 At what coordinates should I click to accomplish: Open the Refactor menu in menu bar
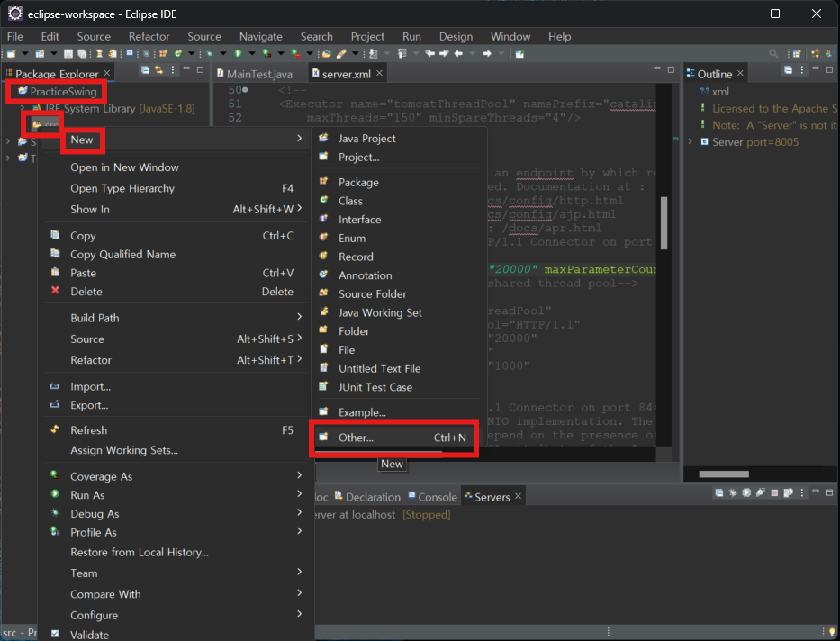[x=149, y=36]
